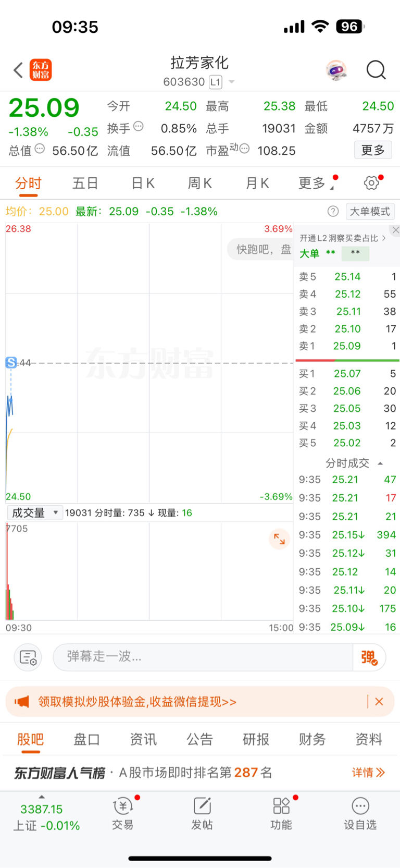
Task: Select 买2 price 25.06 row
Action: point(347,391)
